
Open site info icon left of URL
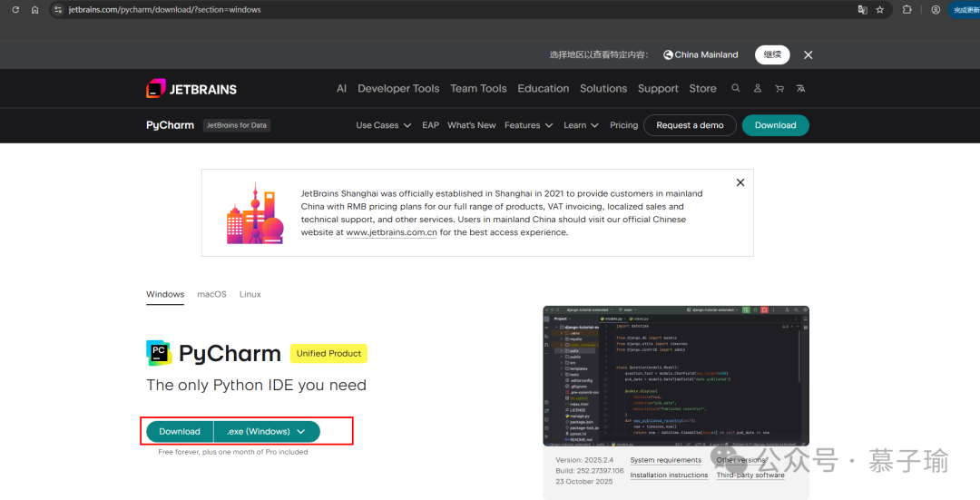[x=58, y=9]
